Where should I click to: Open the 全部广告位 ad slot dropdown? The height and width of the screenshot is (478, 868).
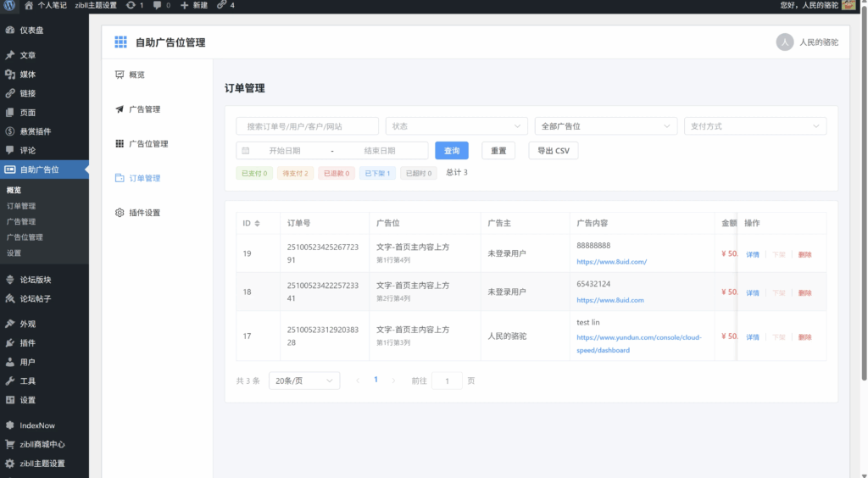(x=605, y=126)
